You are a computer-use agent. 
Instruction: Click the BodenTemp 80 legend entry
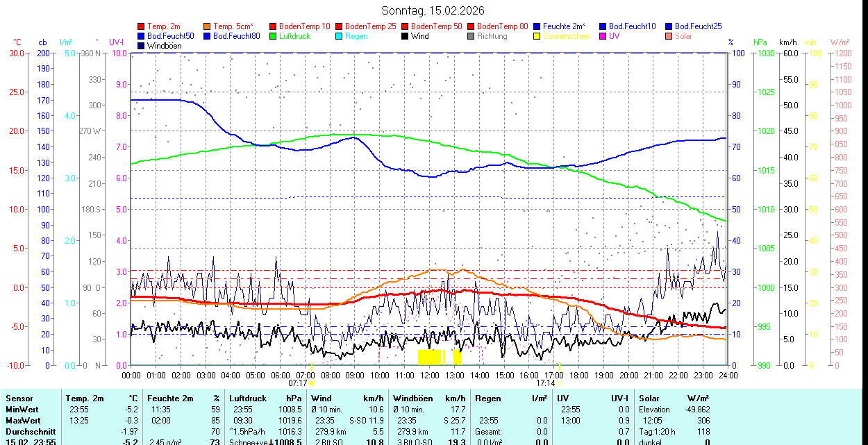point(502,26)
